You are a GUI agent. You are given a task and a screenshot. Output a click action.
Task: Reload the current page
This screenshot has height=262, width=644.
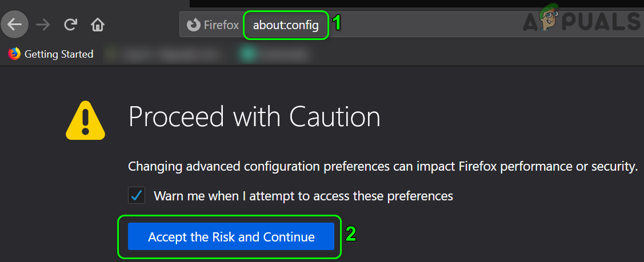coord(70,25)
